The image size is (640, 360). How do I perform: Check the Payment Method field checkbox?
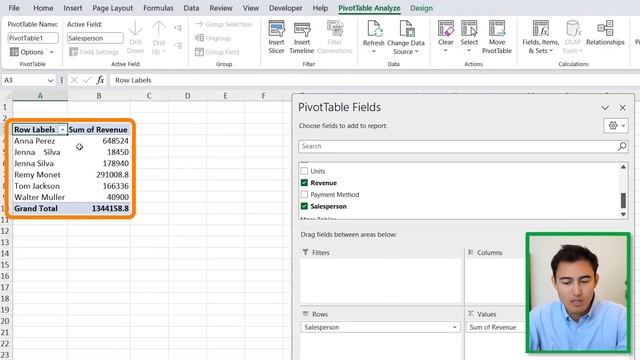304,194
